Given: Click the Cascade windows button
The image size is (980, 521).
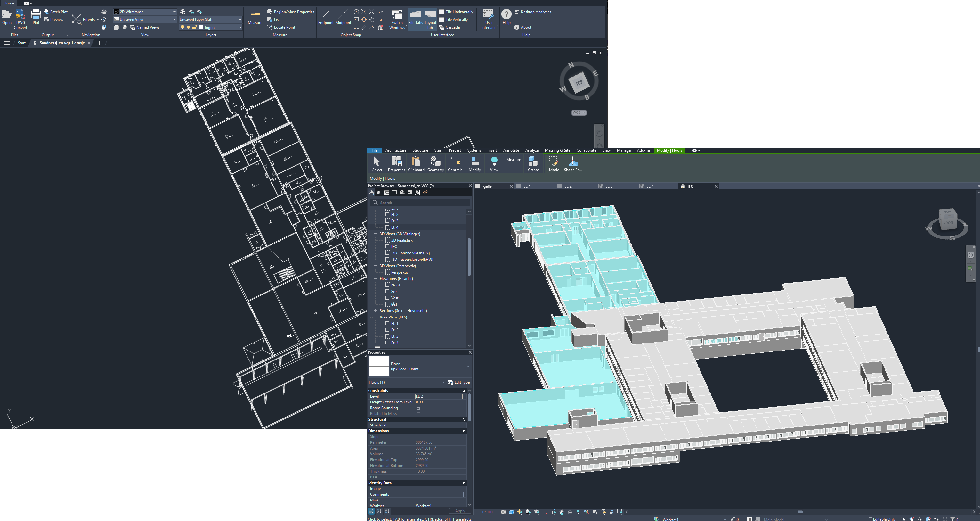Looking at the screenshot, I should coord(450,27).
